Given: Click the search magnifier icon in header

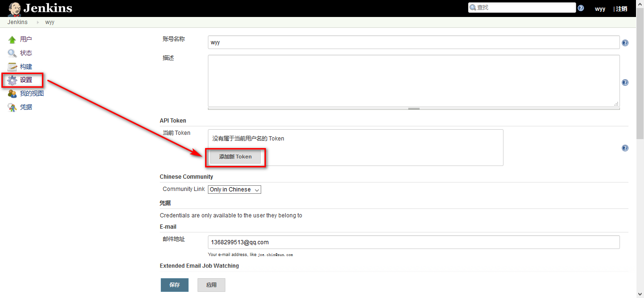Looking at the screenshot, I should (x=473, y=8).
